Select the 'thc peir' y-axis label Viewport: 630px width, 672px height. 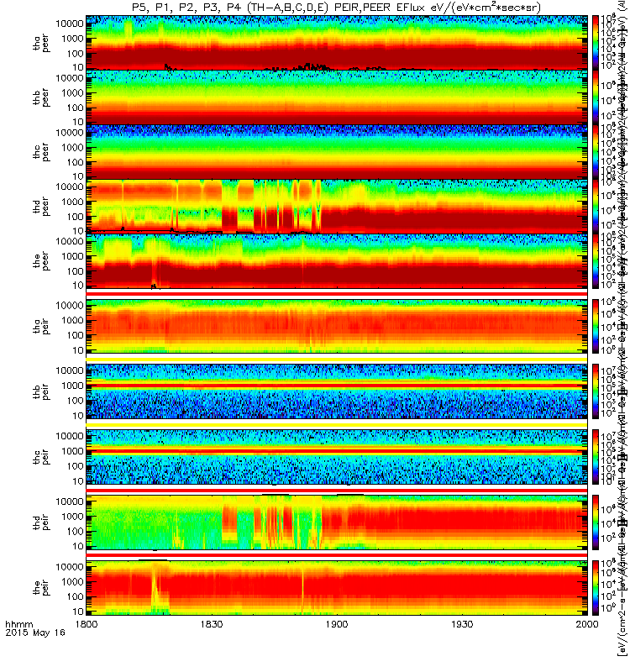point(41,457)
